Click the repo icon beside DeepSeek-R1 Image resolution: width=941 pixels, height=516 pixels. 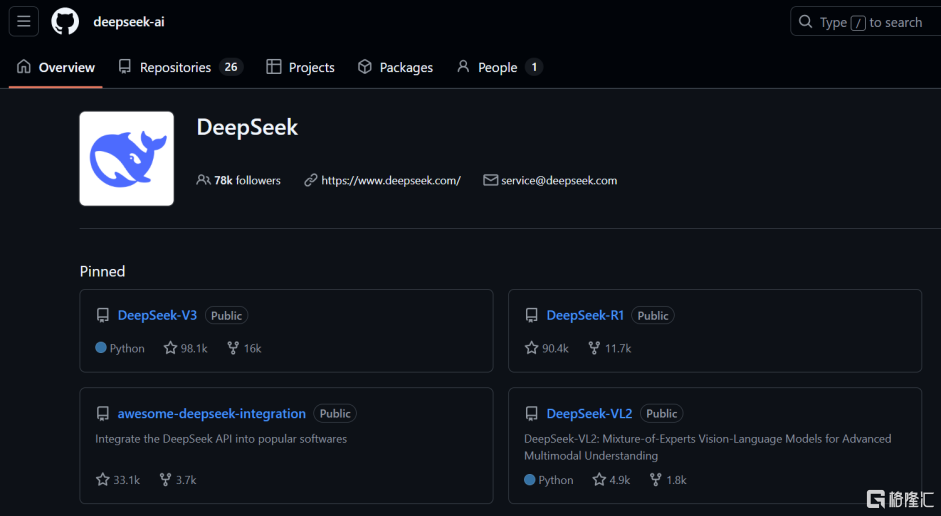pyautogui.click(x=531, y=316)
